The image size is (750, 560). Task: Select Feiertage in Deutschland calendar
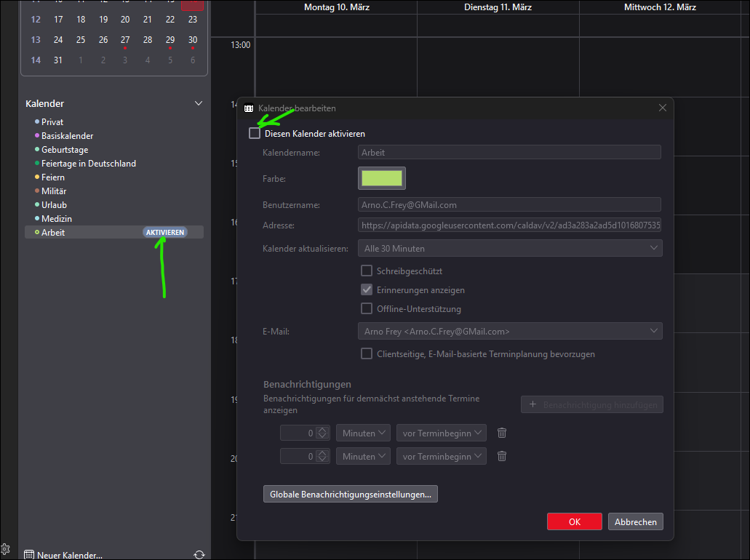(88, 164)
